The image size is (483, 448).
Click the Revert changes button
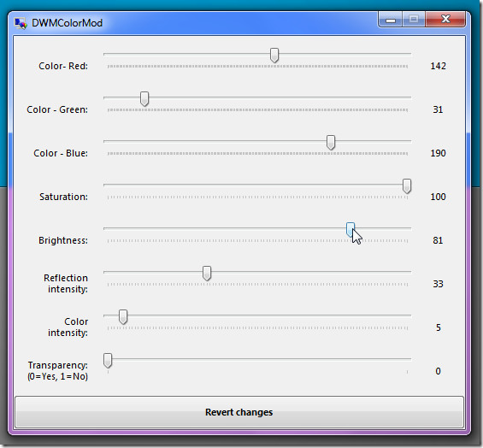pyautogui.click(x=239, y=412)
